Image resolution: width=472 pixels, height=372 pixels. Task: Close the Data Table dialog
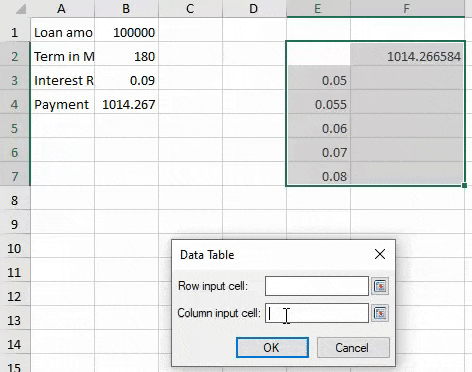[x=380, y=254]
